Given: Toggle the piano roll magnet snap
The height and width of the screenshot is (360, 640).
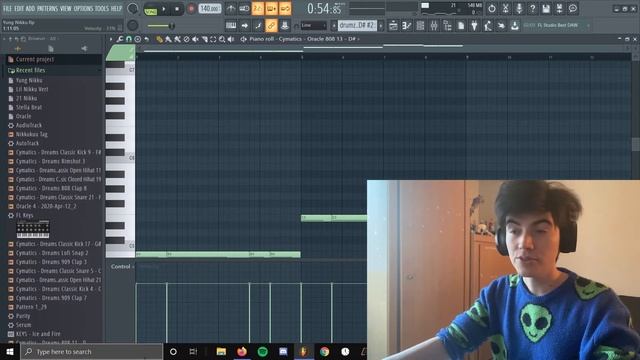Looking at the screenshot, I should coord(129,39).
